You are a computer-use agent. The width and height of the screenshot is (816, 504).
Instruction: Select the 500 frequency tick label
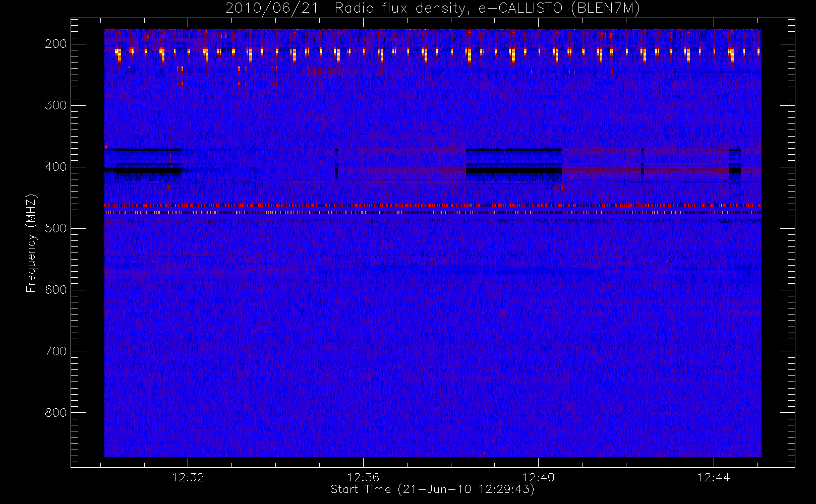[56, 228]
